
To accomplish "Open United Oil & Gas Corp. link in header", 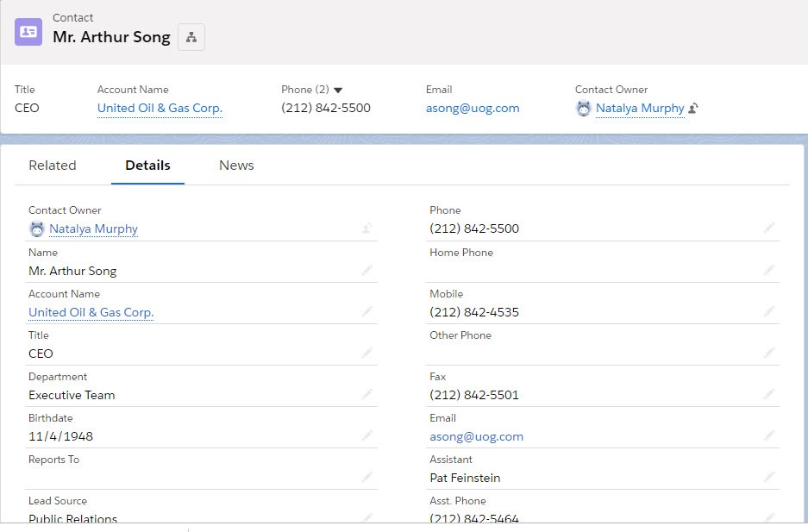I will point(160,108).
